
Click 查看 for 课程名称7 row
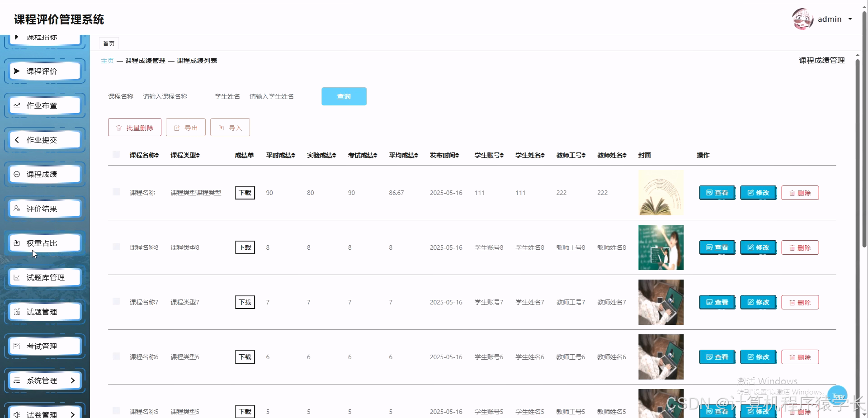point(717,302)
